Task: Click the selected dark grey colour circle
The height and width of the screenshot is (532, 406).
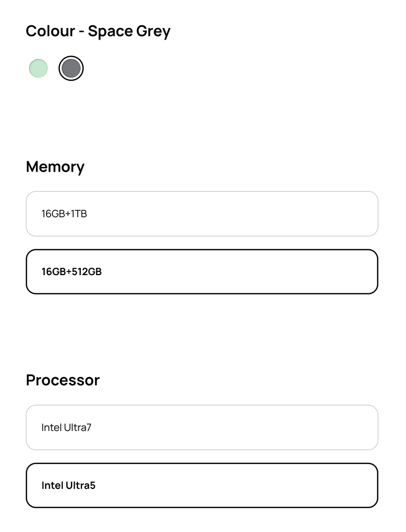Action: point(71,68)
